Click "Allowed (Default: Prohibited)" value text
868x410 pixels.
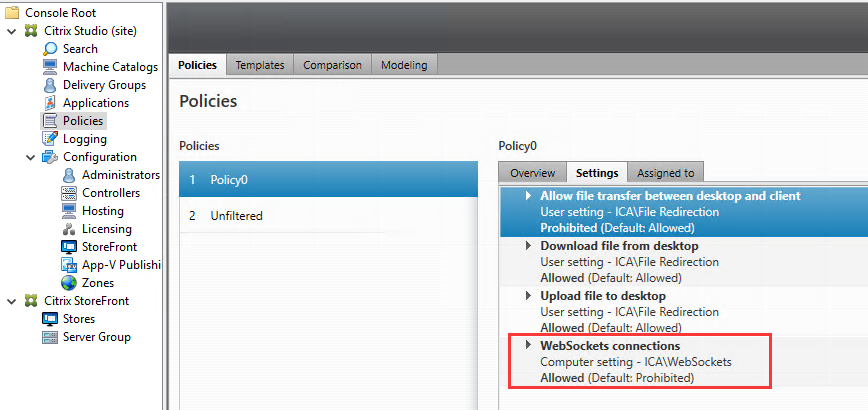click(x=617, y=378)
